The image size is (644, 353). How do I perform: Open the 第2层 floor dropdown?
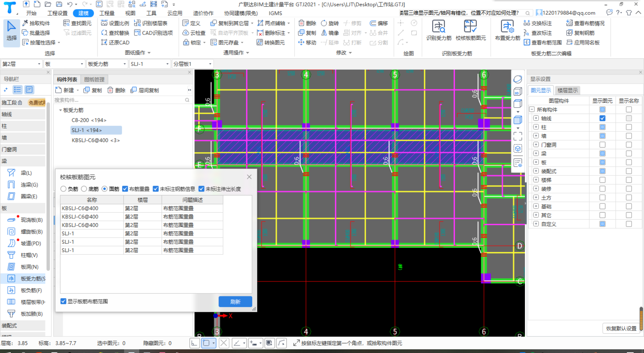pyautogui.click(x=22, y=64)
